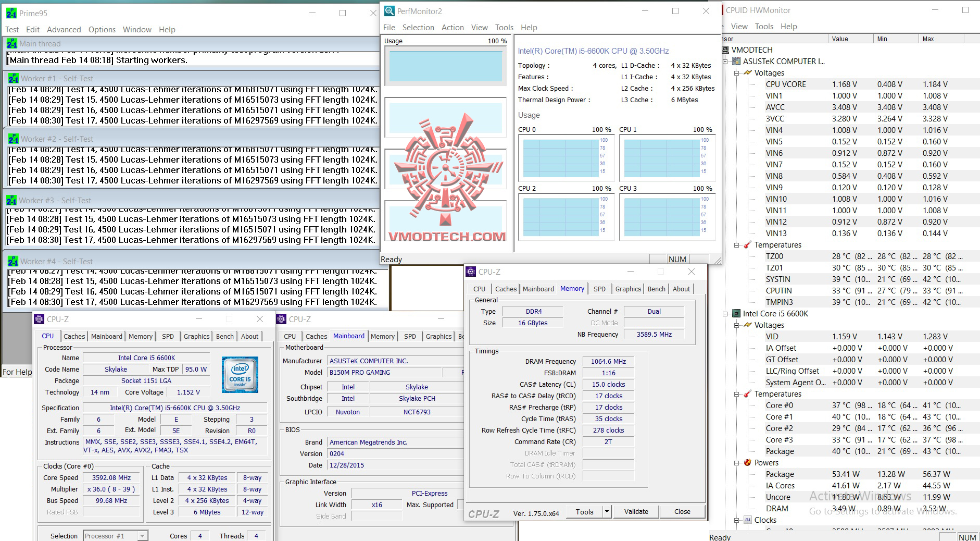
Task: Open the Advanced menu in Prime95
Action: 64,30
